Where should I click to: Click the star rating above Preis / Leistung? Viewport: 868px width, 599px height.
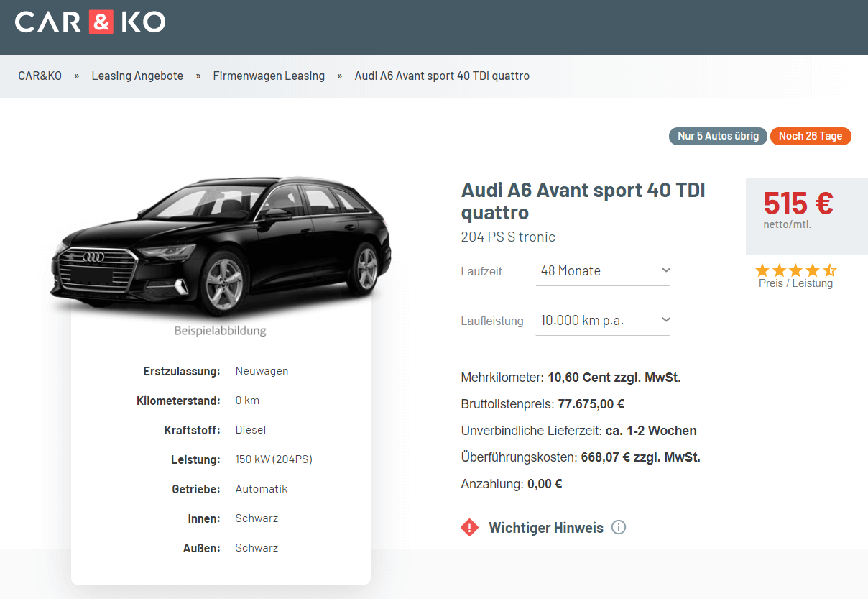(795, 270)
